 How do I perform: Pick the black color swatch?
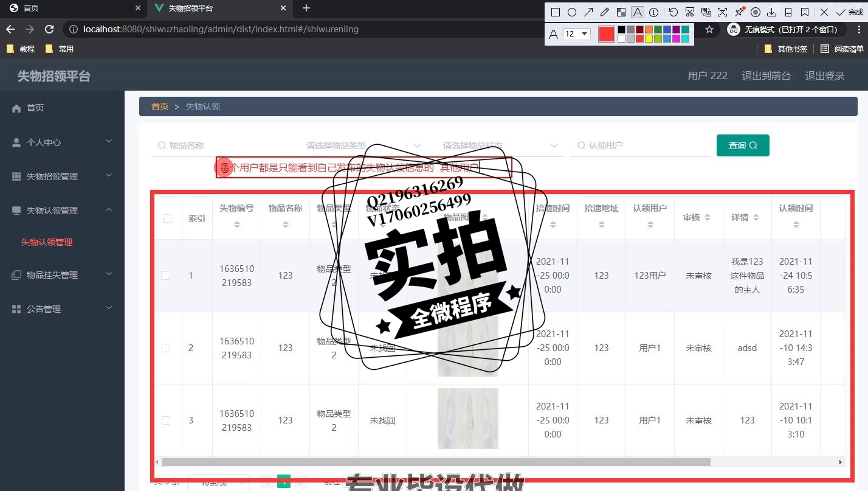[x=621, y=29]
